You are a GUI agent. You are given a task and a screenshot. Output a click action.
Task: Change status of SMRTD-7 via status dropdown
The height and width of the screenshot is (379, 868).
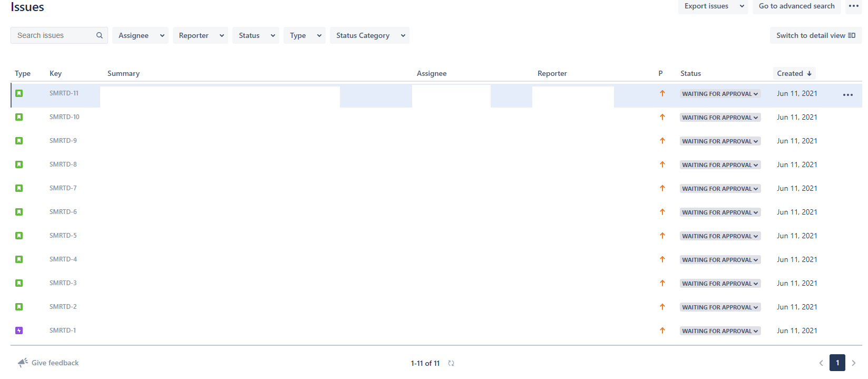pyautogui.click(x=720, y=189)
